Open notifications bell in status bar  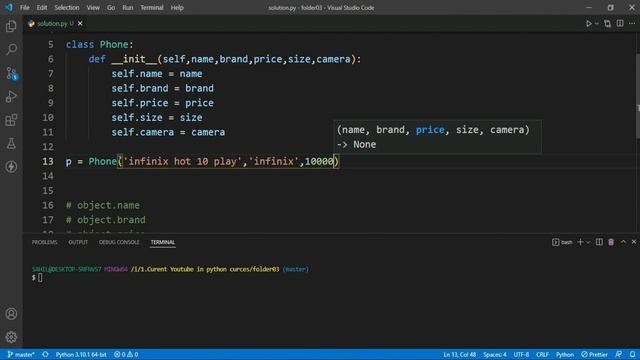coord(632,354)
